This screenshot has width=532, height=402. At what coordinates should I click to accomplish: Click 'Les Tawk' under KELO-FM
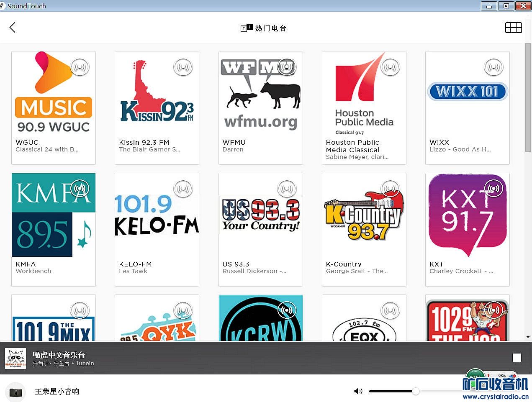click(x=133, y=271)
